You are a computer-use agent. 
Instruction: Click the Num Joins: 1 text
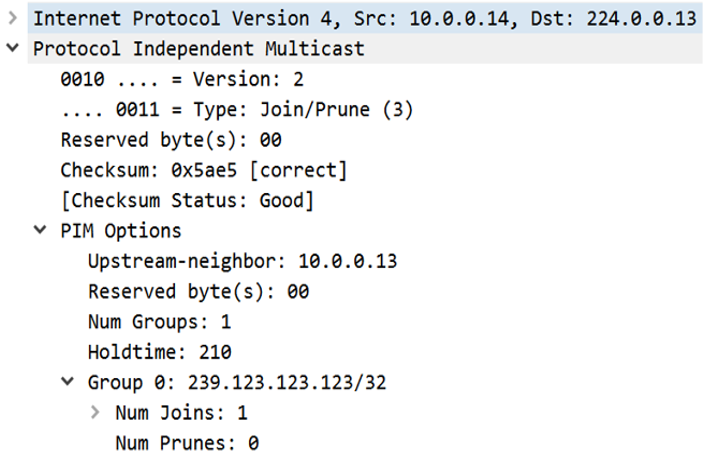[181, 412]
